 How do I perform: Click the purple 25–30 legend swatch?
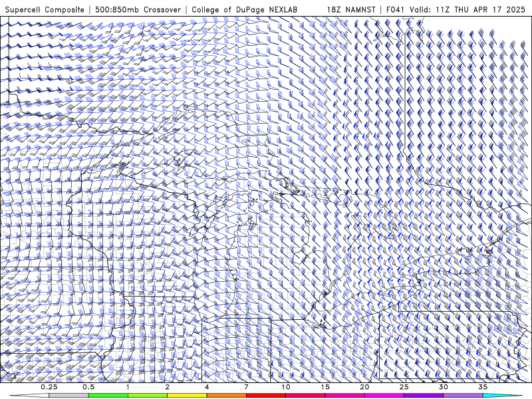tap(424, 396)
